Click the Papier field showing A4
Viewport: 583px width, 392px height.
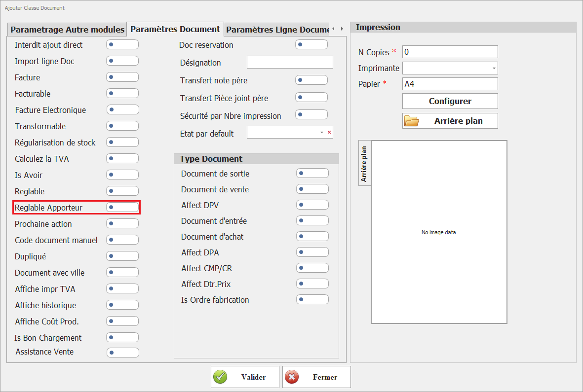450,84
